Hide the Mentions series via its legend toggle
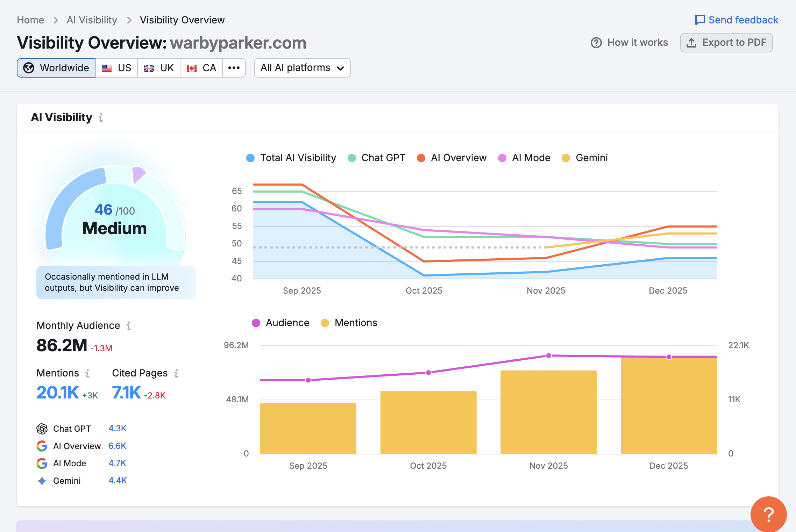 coord(348,323)
